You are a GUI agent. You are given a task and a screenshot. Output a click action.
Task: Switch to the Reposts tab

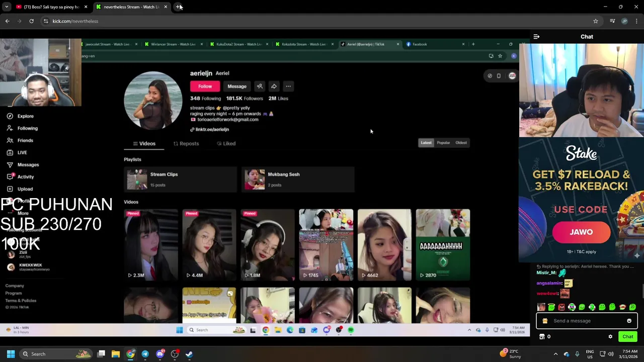click(186, 143)
